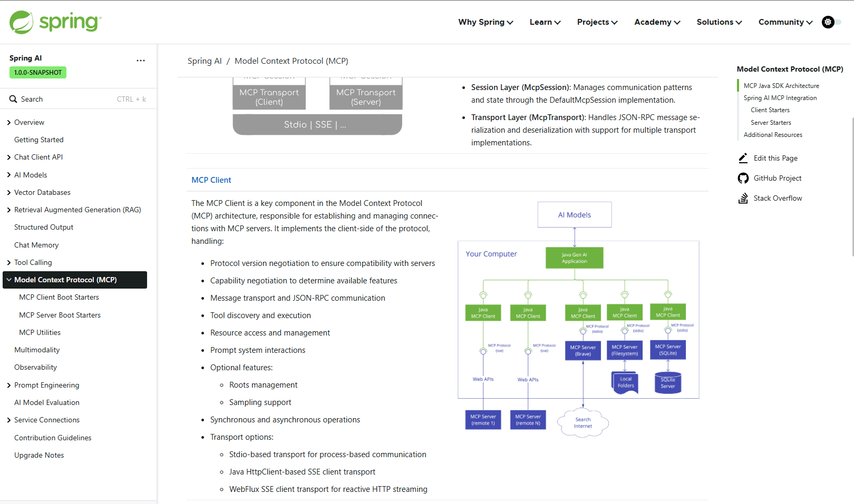Image resolution: width=854 pixels, height=504 pixels.
Task: Expand the Tool Calling chevron
Action: (9, 263)
